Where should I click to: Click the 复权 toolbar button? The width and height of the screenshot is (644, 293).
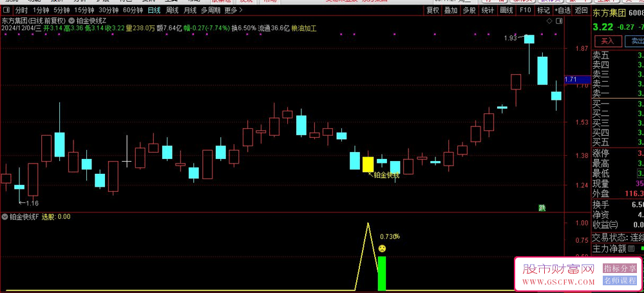point(433,10)
